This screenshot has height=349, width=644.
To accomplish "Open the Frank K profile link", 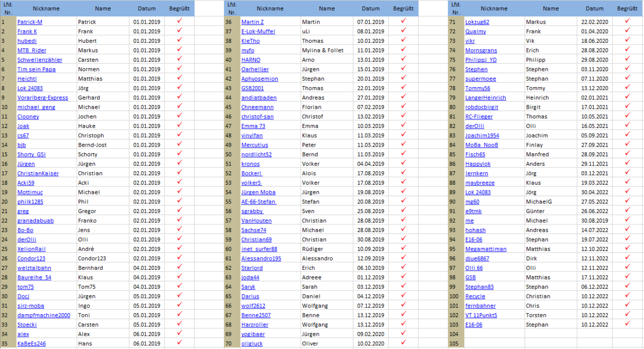I will coord(27,31).
